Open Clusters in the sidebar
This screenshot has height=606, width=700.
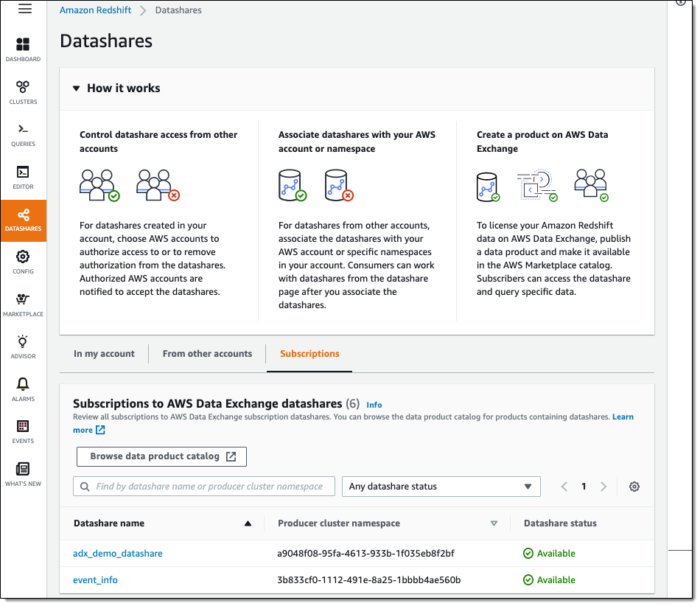click(24, 92)
